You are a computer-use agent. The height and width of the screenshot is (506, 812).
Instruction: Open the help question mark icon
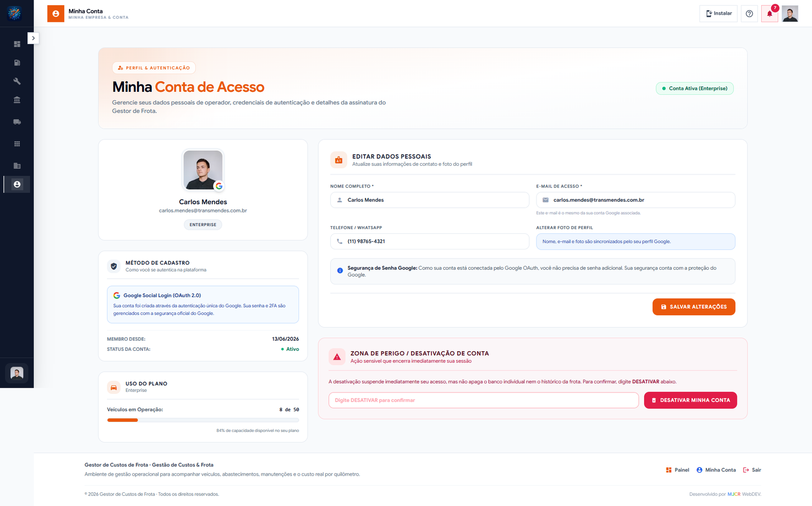click(749, 14)
